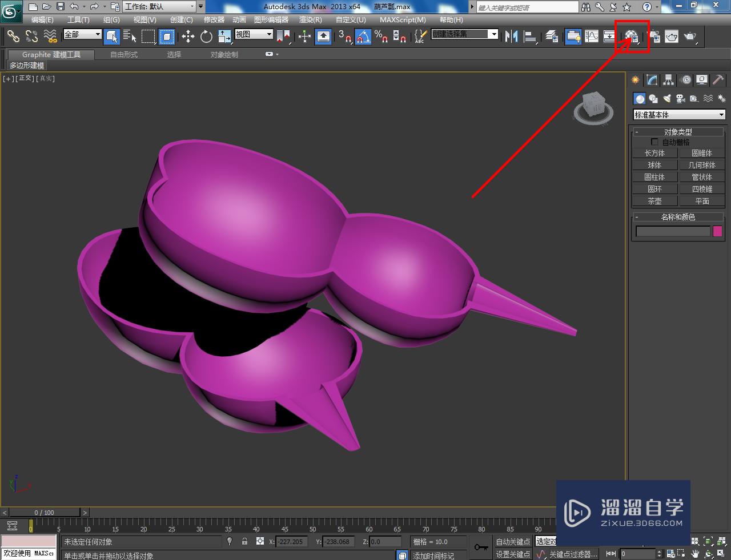Screen dimensions: 731x560
Task: Open the Motion panel tab
Action: point(685,80)
